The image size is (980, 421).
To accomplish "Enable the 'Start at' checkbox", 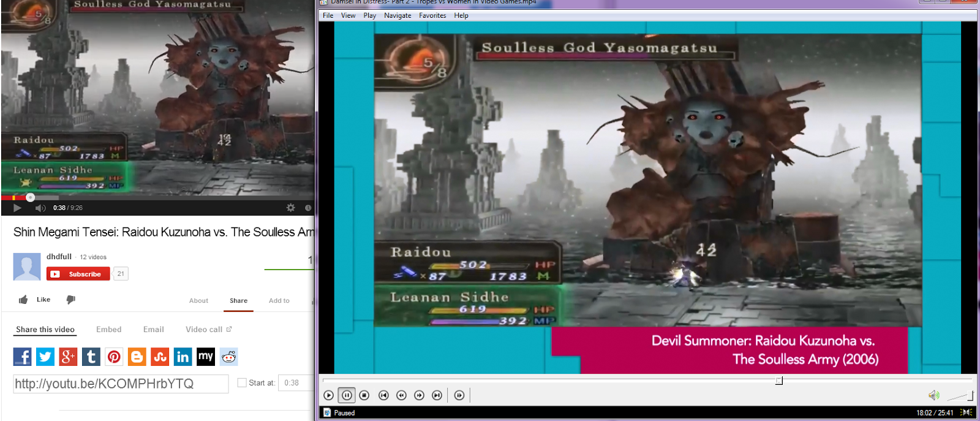I will pyautogui.click(x=242, y=382).
